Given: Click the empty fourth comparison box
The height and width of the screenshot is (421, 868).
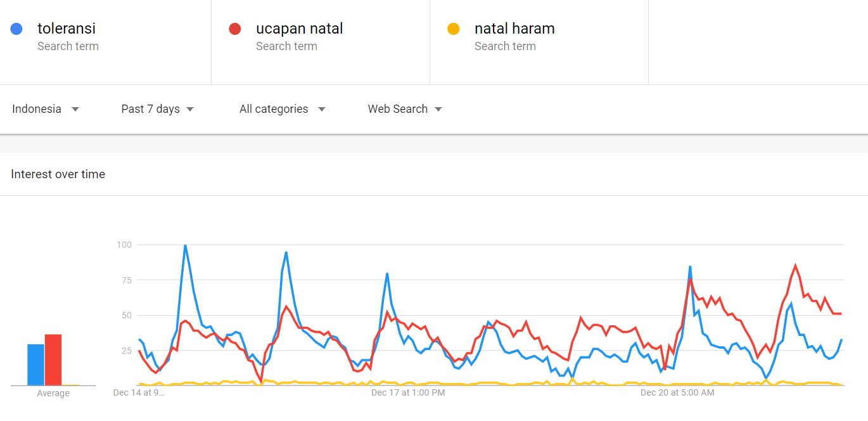Looking at the screenshot, I should (757, 42).
